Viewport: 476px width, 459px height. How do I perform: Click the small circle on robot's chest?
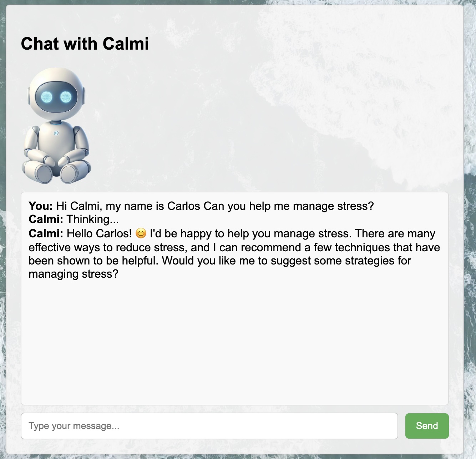click(x=56, y=133)
